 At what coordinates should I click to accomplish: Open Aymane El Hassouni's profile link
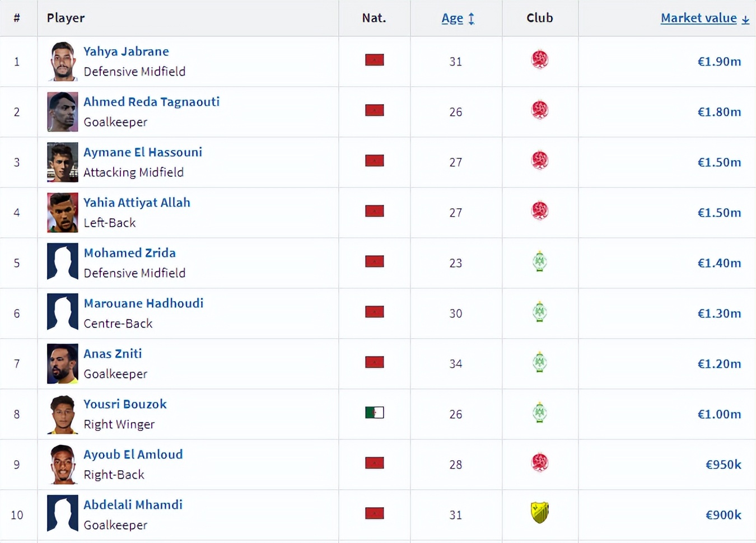pos(143,152)
